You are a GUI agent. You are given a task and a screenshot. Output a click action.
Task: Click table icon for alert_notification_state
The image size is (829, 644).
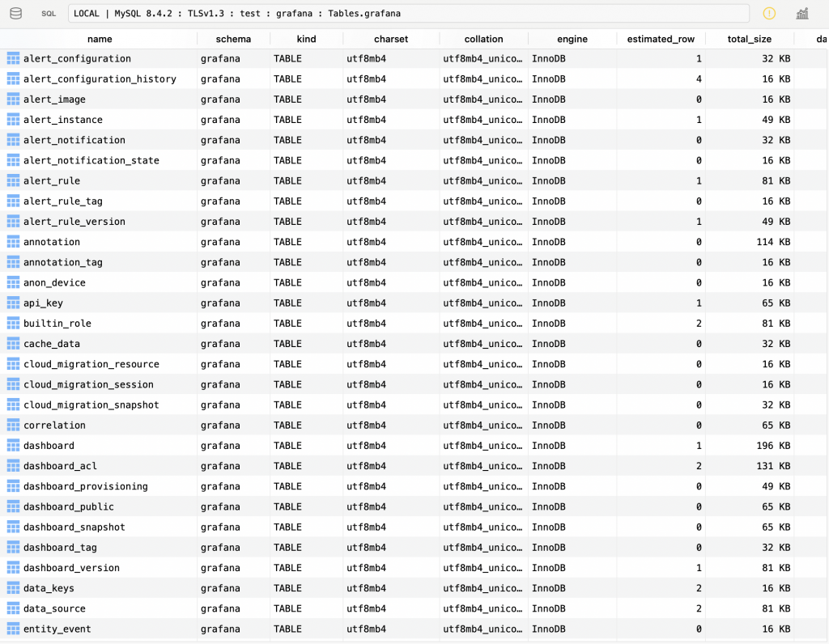click(x=13, y=161)
